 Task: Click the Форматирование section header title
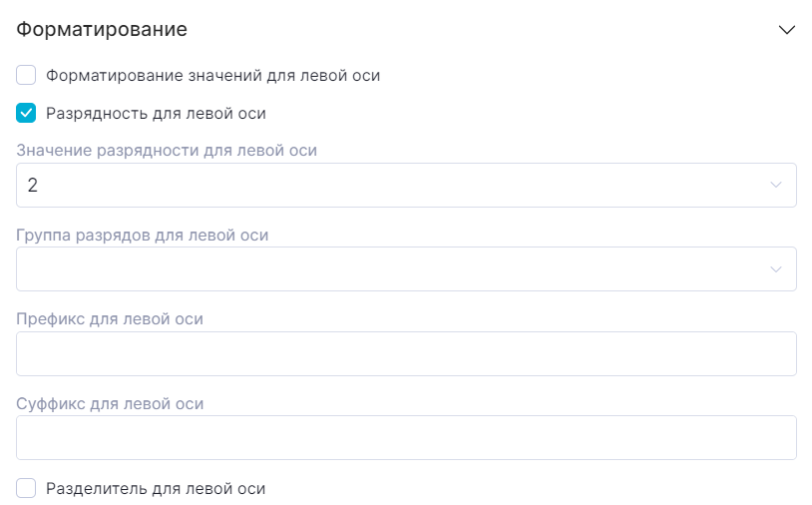tap(103, 30)
